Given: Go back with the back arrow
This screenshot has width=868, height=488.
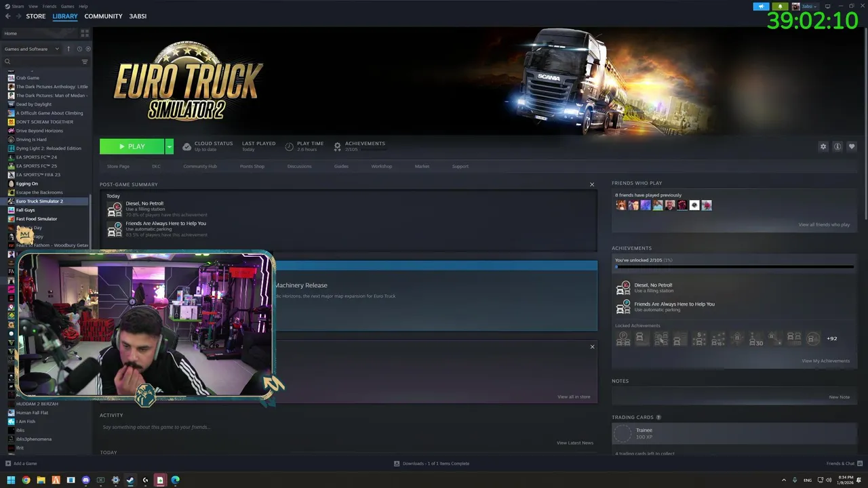Looking at the screenshot, I should coord(7,16).
